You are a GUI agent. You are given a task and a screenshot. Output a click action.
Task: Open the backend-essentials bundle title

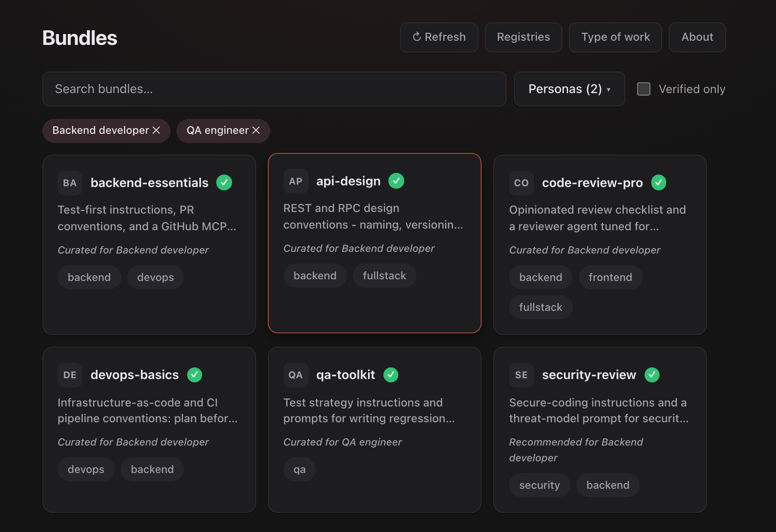point(149,183)
